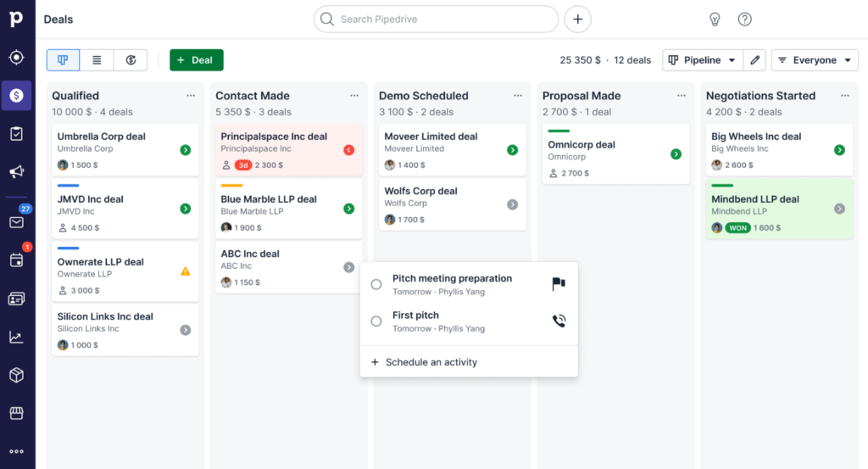This screenshot has height=469, width=868.
Task: Open Leads target icon in sidebar
Action: [x=17, y=57]
